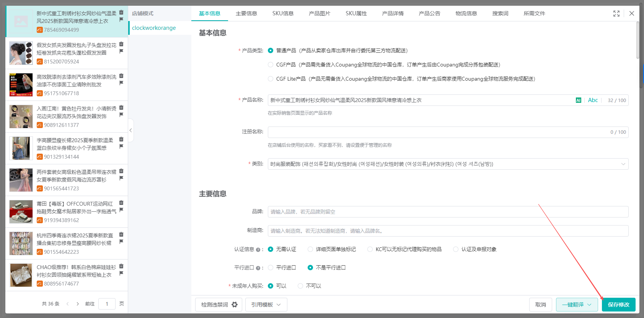Switch to the SKU信息 tab
The image size is (644, 318).
(x=283, y=13)
